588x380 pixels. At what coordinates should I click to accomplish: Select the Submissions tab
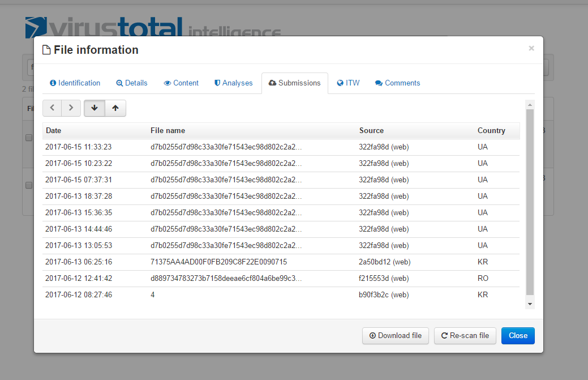coord(294,83)
